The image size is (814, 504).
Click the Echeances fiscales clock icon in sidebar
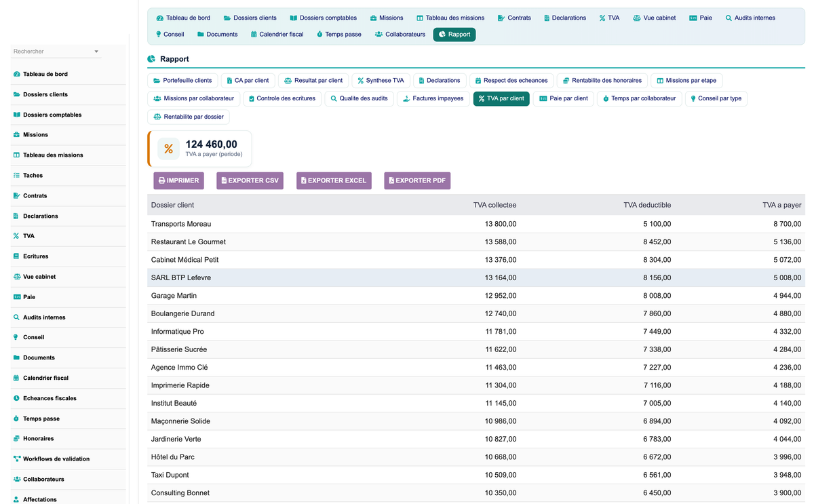(16, 398)
